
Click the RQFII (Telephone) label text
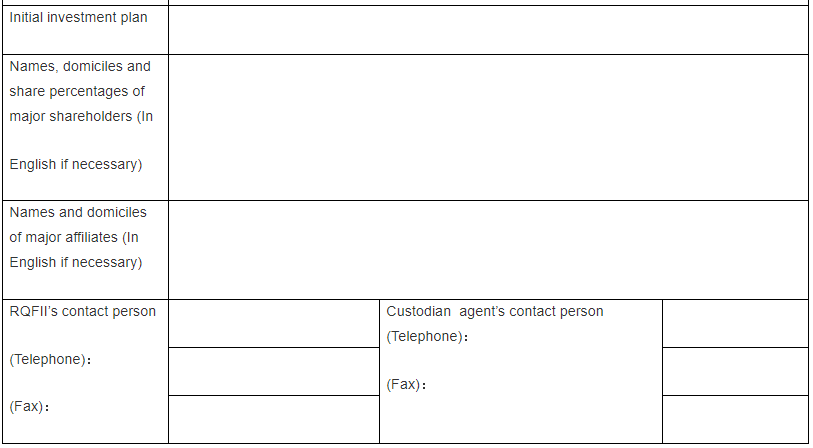[50, 360]
